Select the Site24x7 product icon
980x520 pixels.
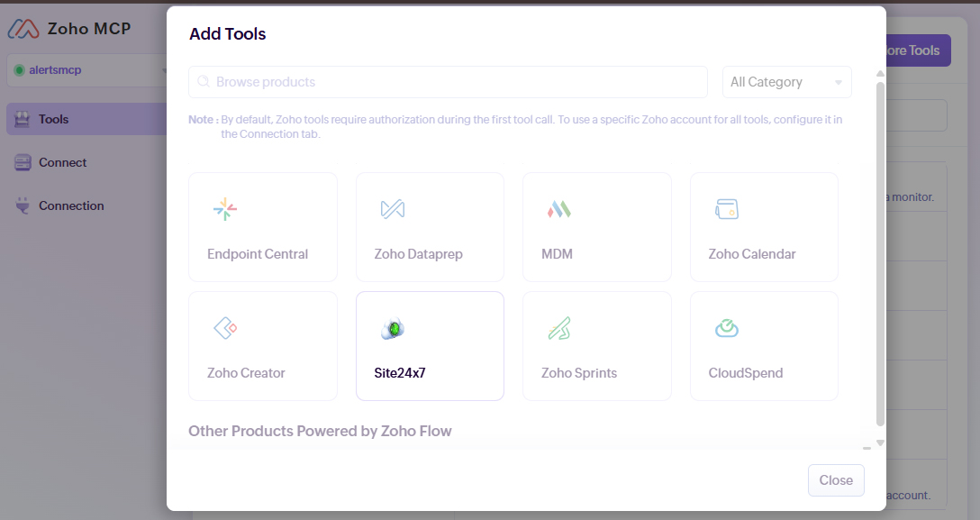(x=393, y=329)
